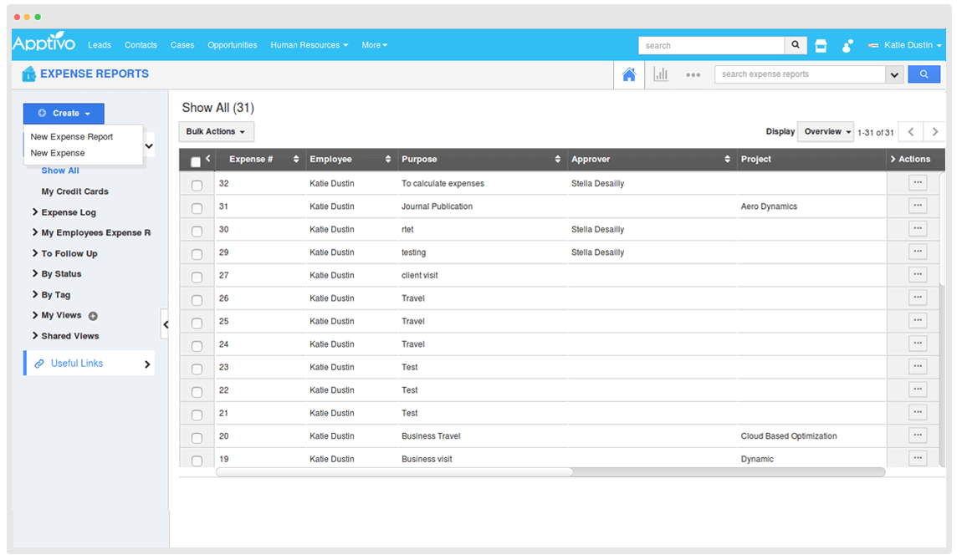
Task: Open the Overview display dropdown
Action: click(x=826, y=132)
